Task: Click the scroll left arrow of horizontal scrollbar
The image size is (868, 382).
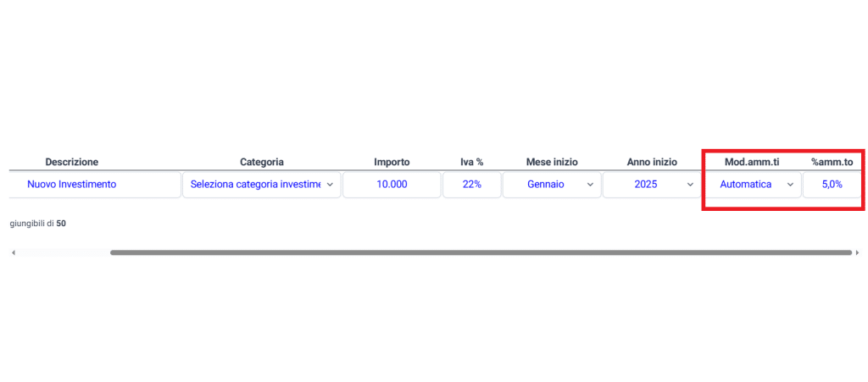Action: [x=13, y=252]
